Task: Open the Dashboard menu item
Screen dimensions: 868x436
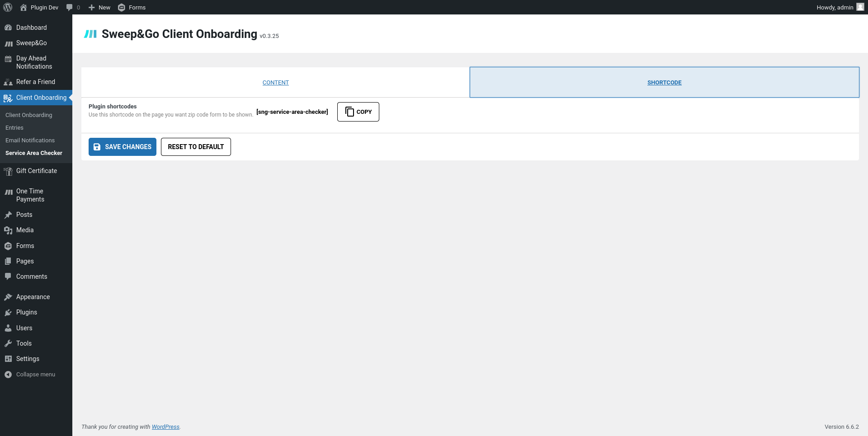Action: point(31,28)
